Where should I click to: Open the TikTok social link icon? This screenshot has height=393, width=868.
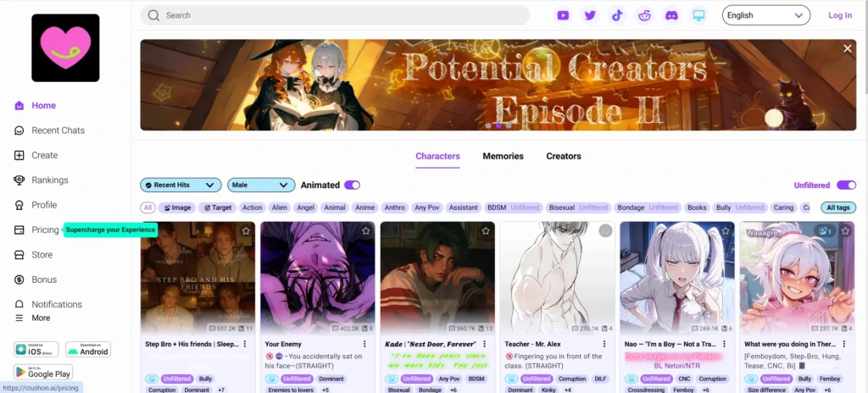(x=617, y=15)
